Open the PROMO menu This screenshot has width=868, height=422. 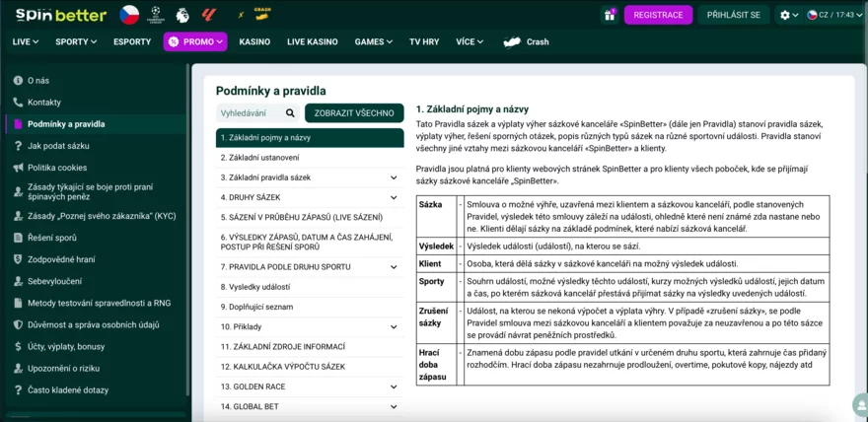click(195, 42)
